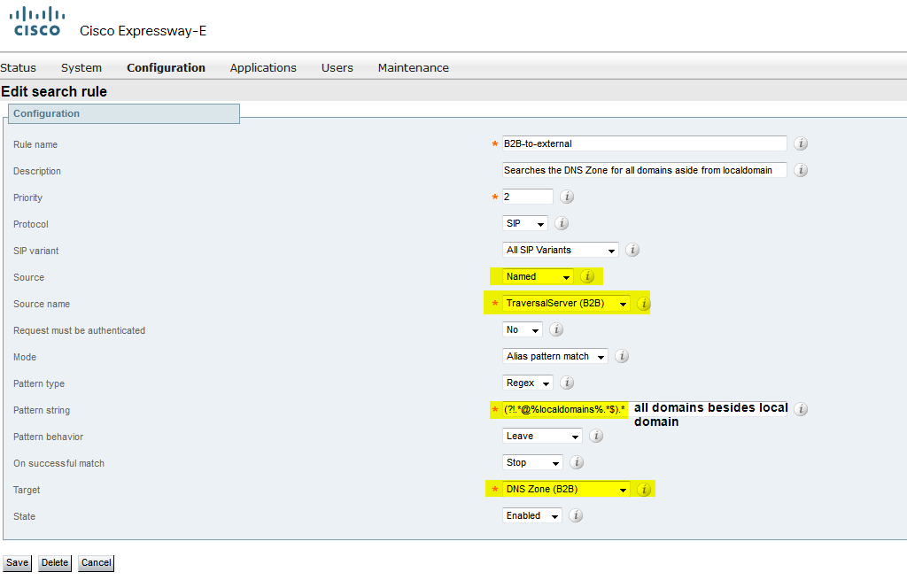Open the Source dropdown set to Named
This screenshot has height=588, width=907.
[538, 276]
